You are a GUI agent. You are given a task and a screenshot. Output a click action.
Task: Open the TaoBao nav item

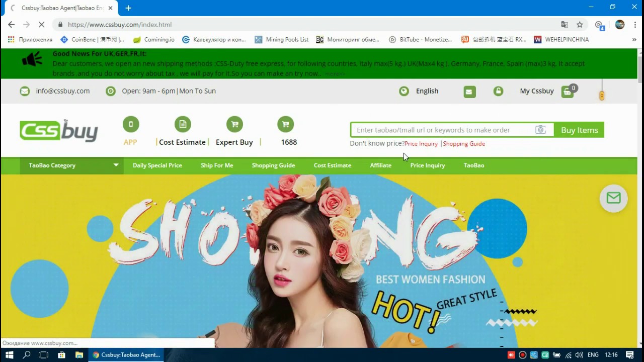(x=474, y=165)
